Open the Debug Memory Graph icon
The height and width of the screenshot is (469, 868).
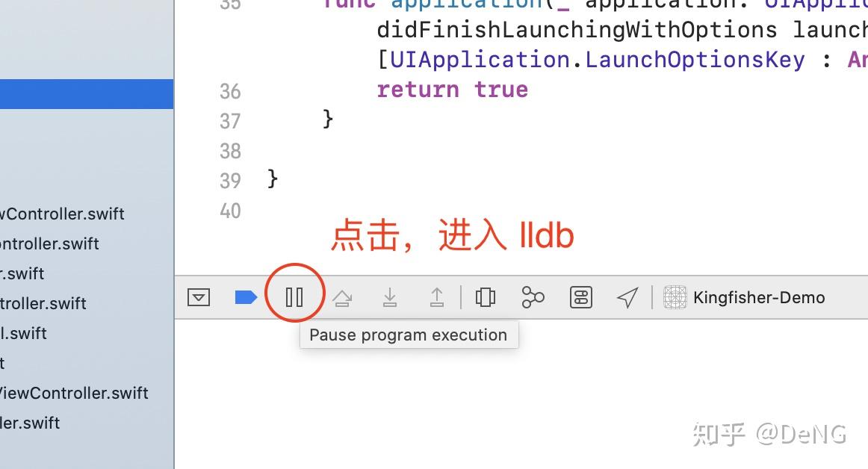point(533,297)
